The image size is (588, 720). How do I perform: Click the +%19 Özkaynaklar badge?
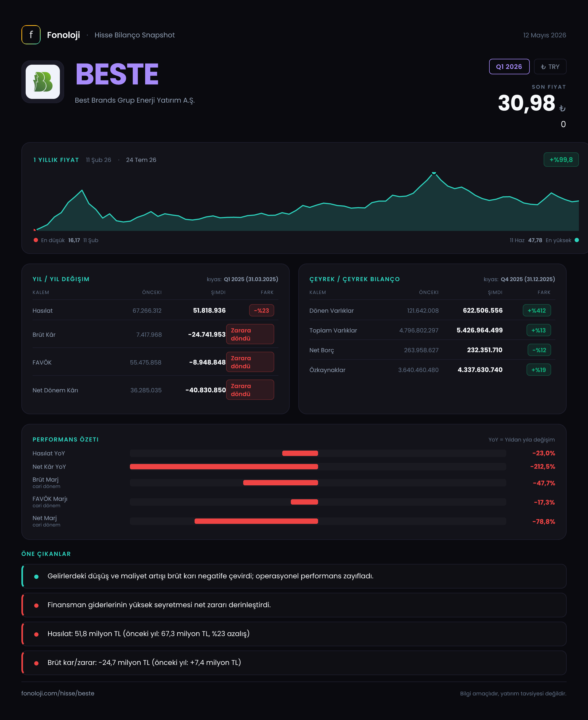coord(539,370)
